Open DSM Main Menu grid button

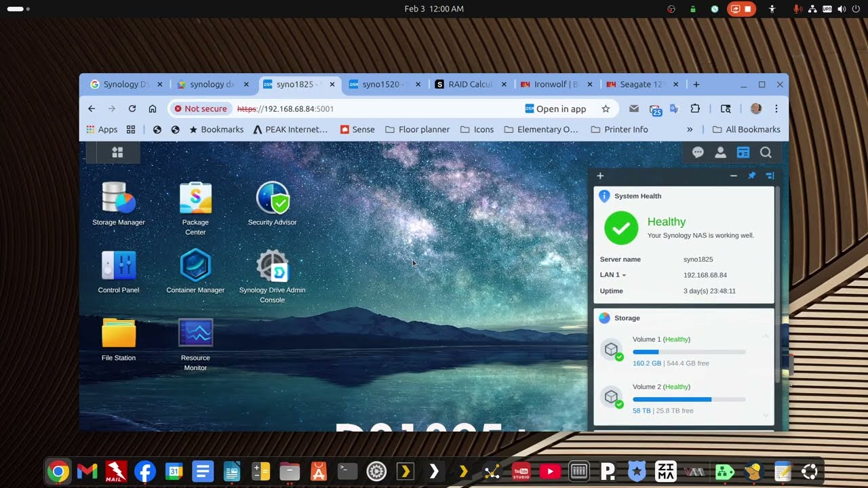click(x=117, y=152)
